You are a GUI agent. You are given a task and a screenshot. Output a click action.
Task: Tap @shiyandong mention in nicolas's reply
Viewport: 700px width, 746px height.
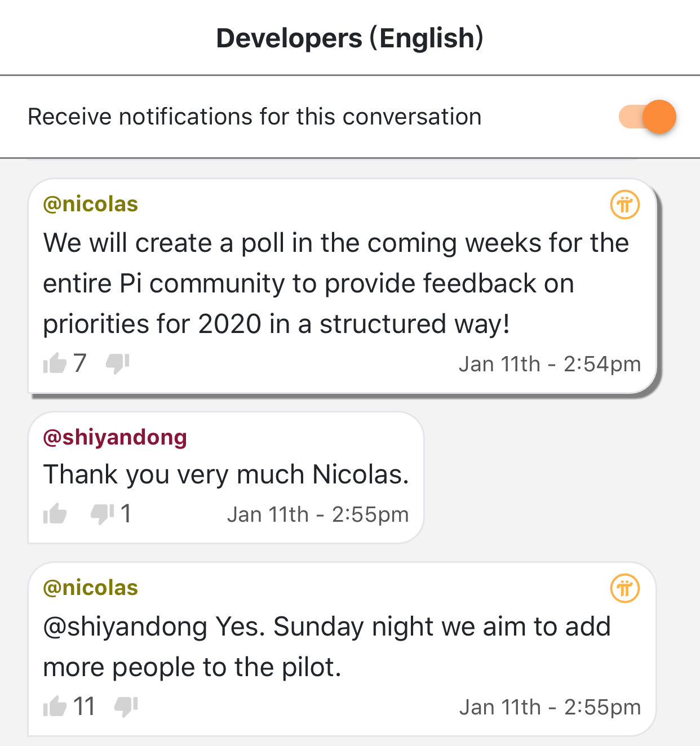coord(125,627)
